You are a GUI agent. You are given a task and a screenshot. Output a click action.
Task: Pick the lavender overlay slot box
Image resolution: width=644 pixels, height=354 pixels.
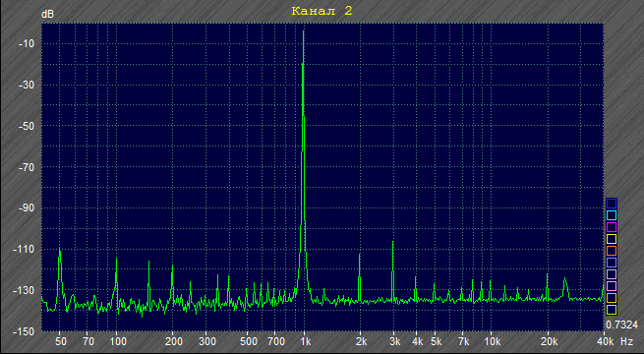[x=612, y=263]
